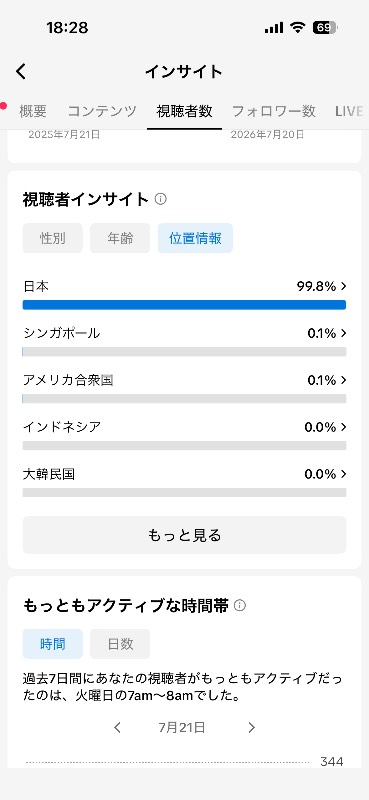Go to previous day with left arrow
Viewport: 369px width, 800px height.
117,728
